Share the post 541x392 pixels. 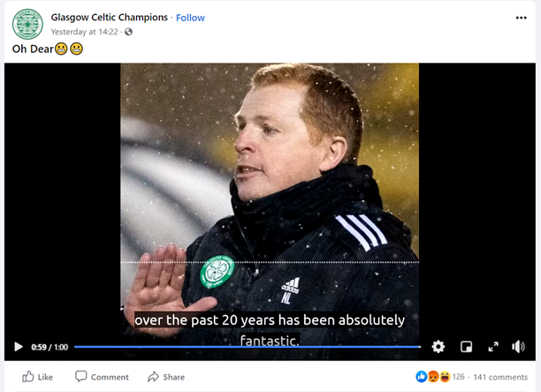(x=166, y=377)
